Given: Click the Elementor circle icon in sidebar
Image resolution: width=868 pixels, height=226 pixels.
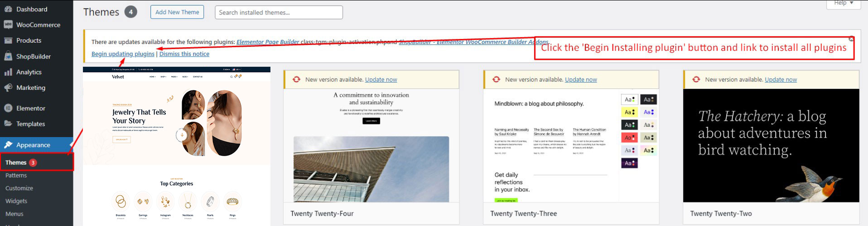Looking at the screenshot, I should 8,108.
